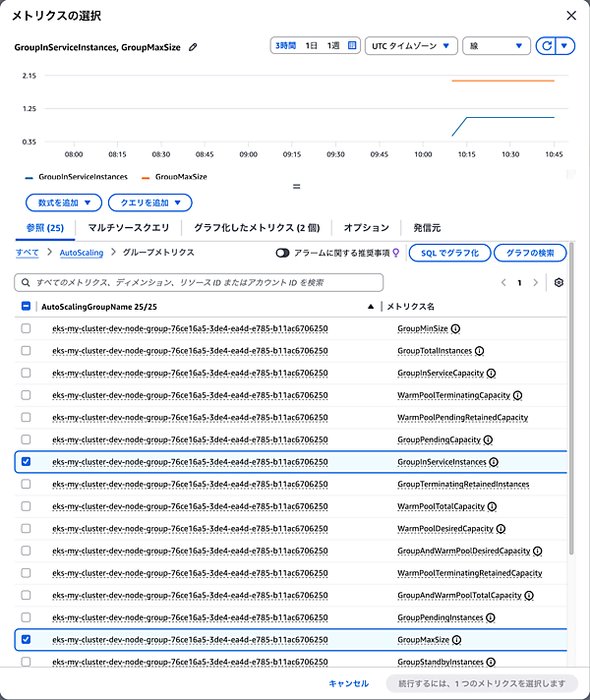Click the graph panel resize handle
The image size is (590, 700).
296,187
